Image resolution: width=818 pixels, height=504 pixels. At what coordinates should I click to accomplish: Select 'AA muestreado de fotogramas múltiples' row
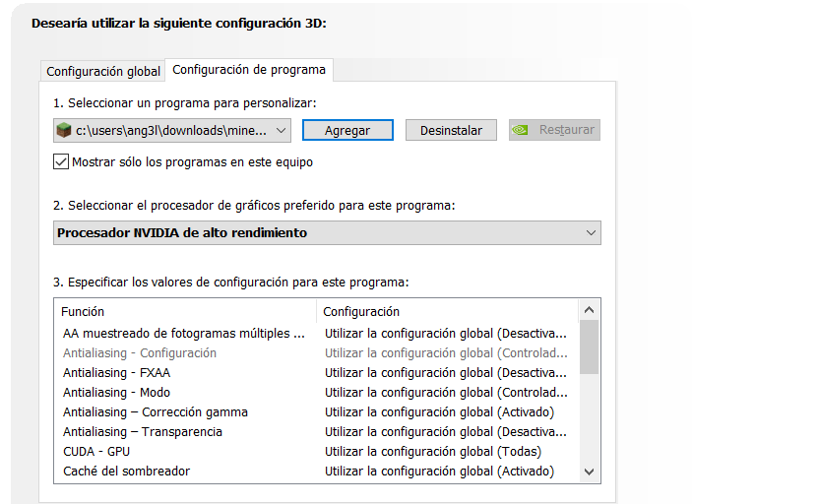(x=316, y=334)
